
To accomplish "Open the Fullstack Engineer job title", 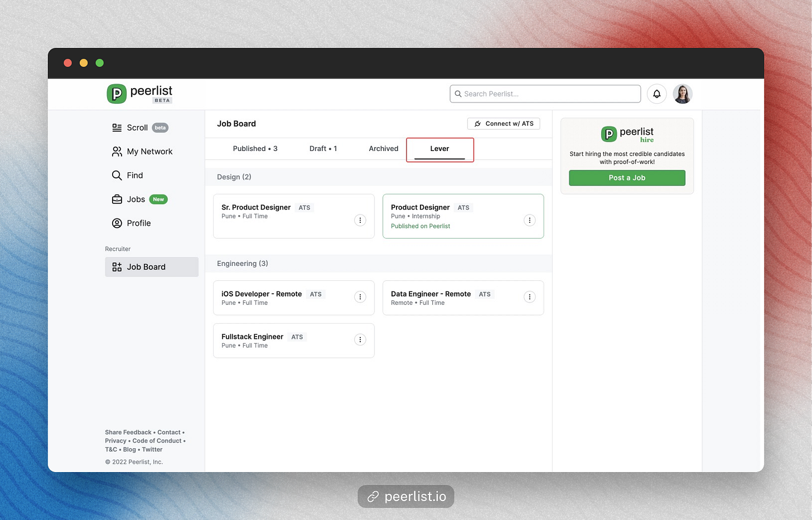I will [252, 337].
